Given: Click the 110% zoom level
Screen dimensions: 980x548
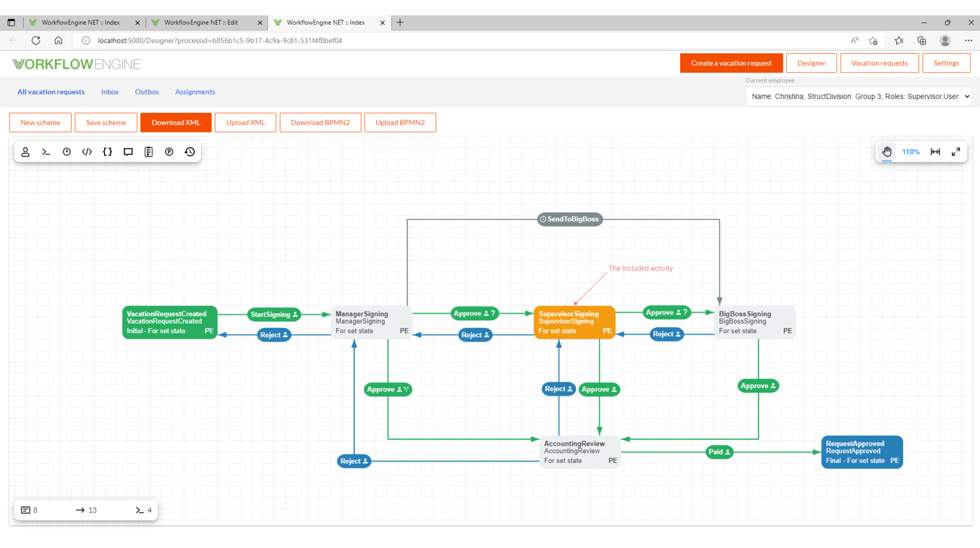Looking at the screenshot, I should [911, 152].
